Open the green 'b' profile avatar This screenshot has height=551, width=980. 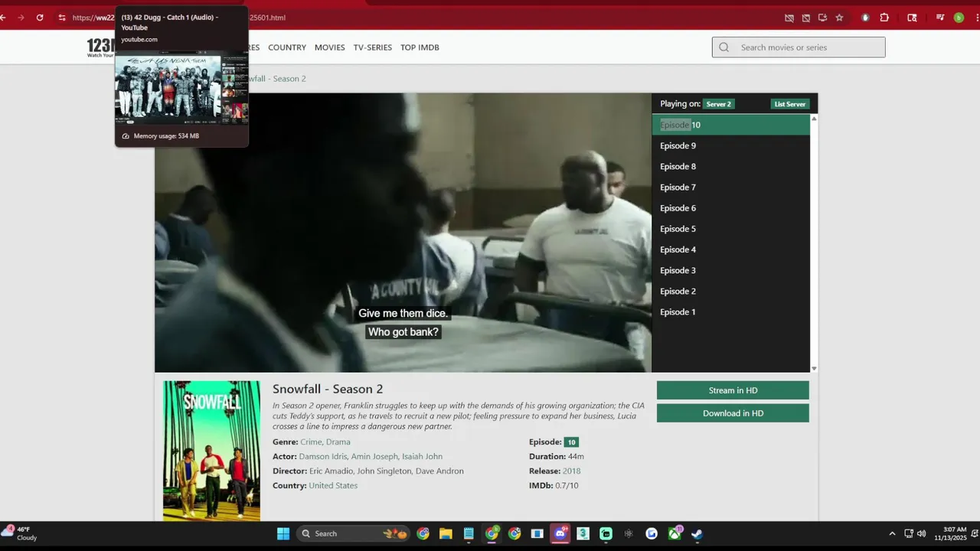[x=959, y=18]
